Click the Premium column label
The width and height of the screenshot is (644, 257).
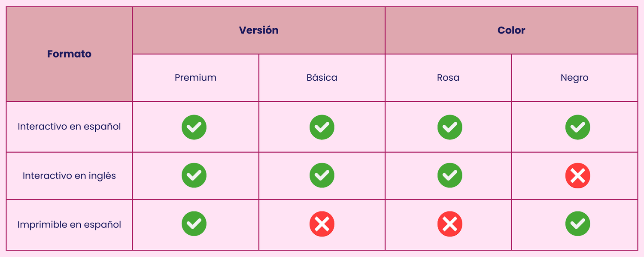tap(195, 78)
